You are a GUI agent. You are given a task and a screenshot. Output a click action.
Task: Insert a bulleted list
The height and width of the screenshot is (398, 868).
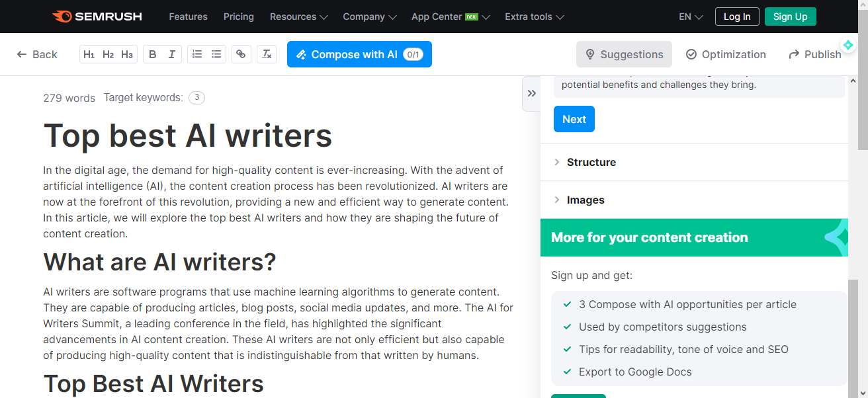coord(216,54)
